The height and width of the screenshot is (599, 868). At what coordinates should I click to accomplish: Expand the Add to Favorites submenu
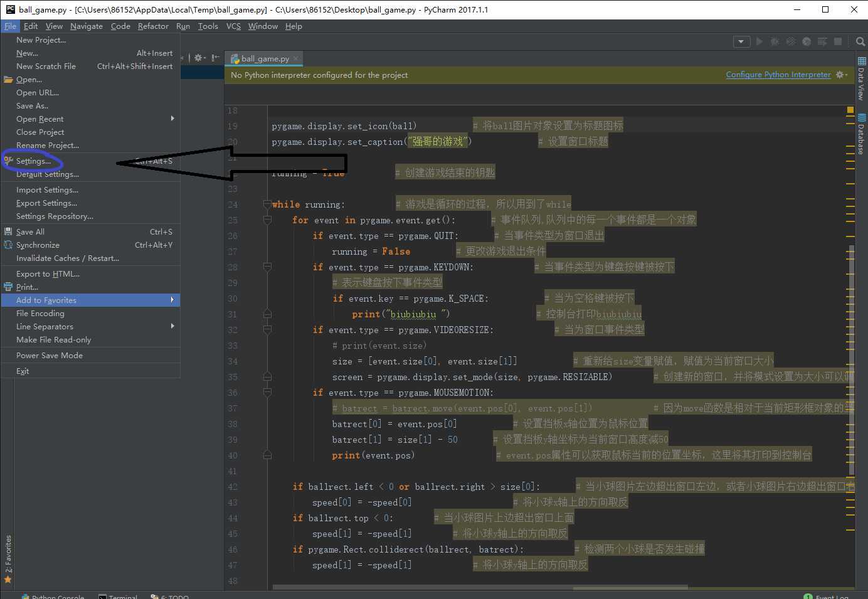[90, 300]
